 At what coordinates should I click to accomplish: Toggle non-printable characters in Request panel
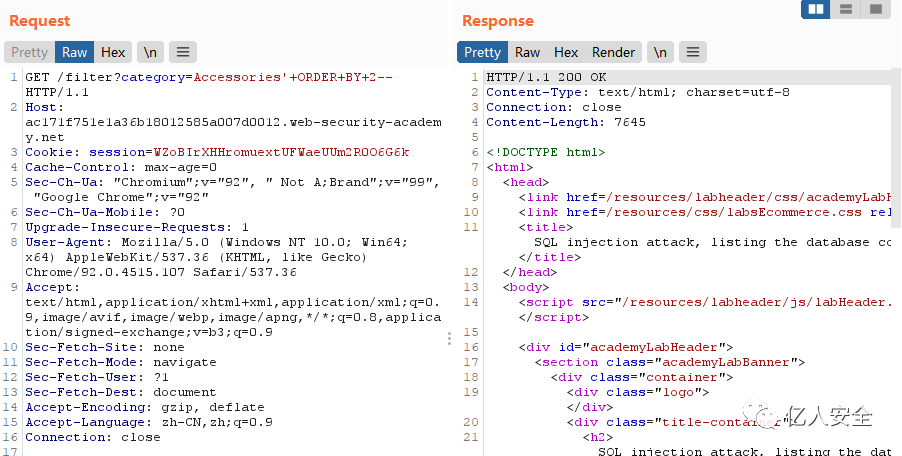150,52
